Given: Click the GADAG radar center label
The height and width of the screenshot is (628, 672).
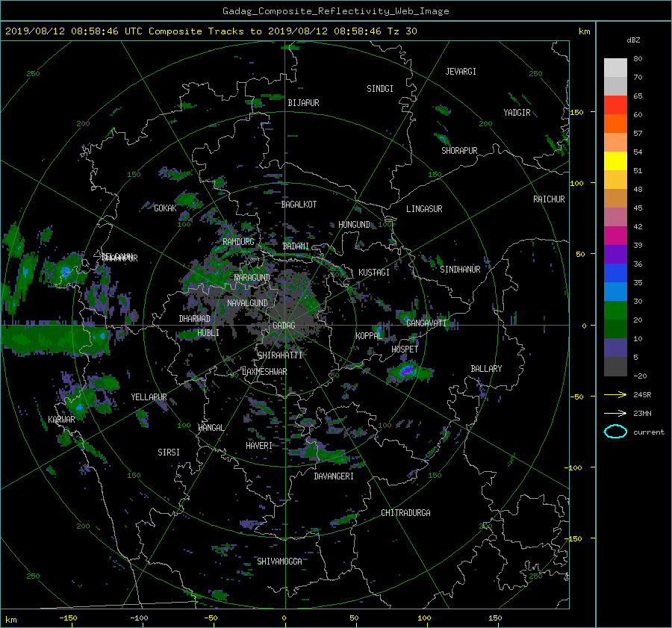Looking at the screenshot, I should [x=284, y=326].
